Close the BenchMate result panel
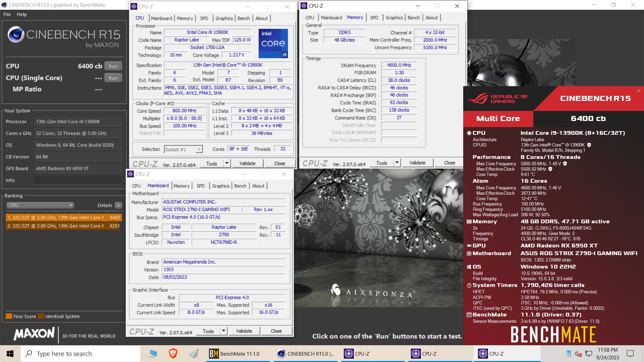The width and height of the screenshot is (644, 362). tap(639, 91)
